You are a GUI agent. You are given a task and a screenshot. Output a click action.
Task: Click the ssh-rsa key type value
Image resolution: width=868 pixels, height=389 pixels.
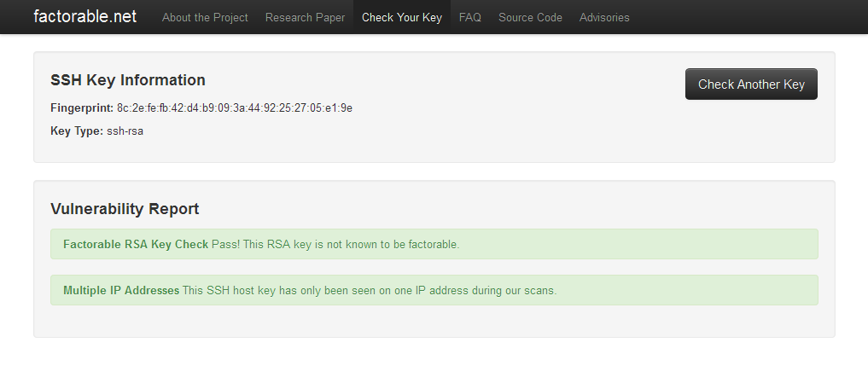click(125, 131)
